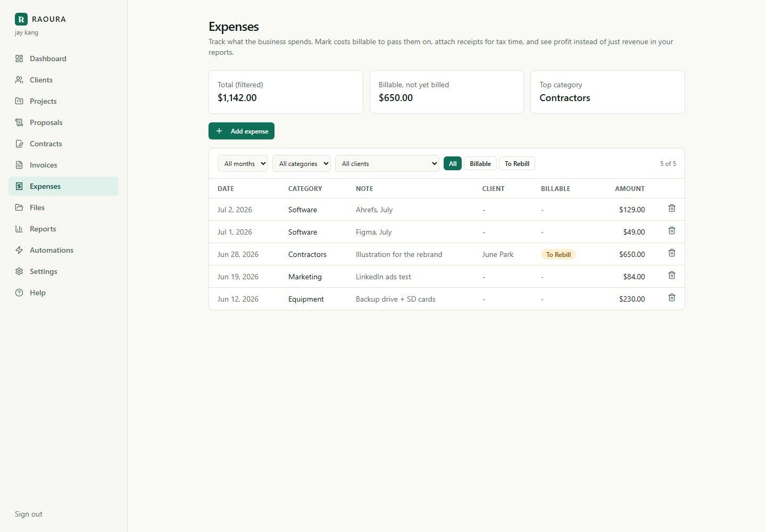This screenshot has width=766, height=532.
Task: Click the AMOUNT column header
Action: [x=630, y=188]
